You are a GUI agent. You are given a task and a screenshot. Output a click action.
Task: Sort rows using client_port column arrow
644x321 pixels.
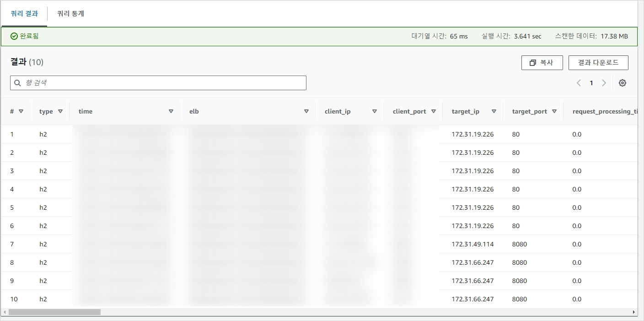coord(434,111)
